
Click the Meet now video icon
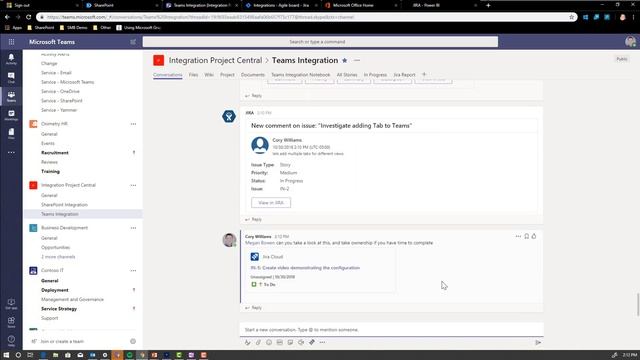301,342
